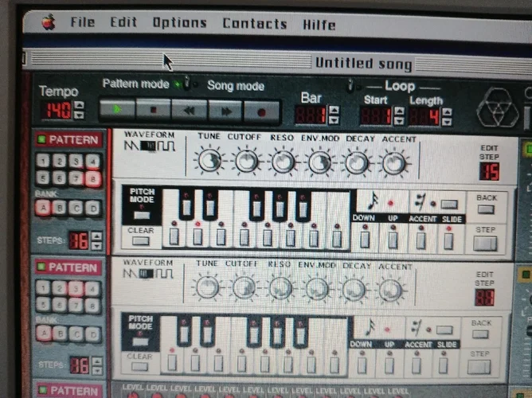Stop playback with the stop button
The image size is (532, 398).
[x=154, y=110]
